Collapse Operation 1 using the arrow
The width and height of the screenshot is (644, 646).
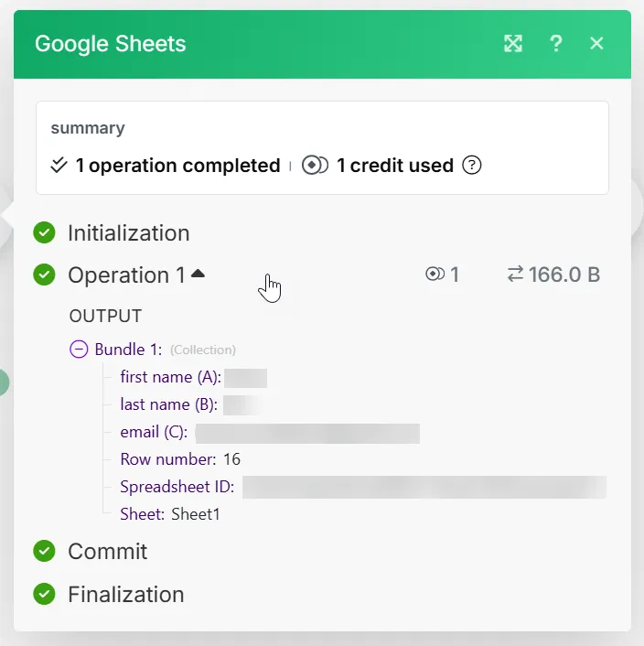click(x=199, y=274)
